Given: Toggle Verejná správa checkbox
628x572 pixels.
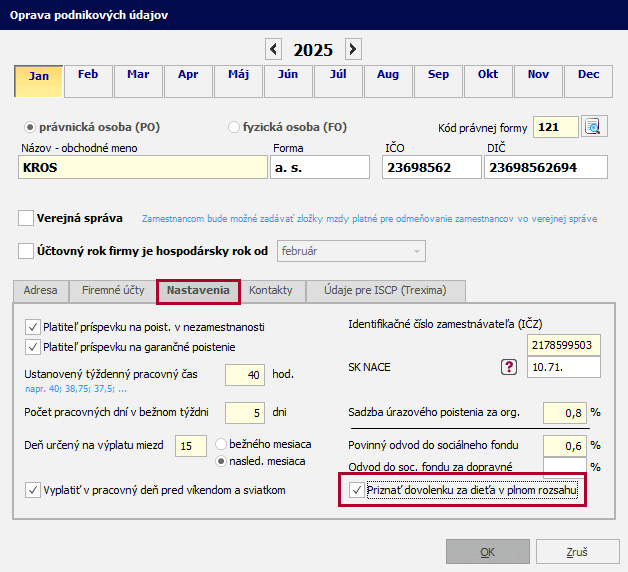Looking at the screenshot, I should point(26,217).
